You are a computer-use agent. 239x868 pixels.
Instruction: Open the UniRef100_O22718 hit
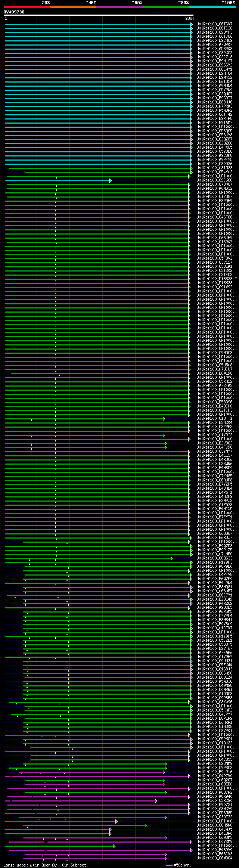214,57
